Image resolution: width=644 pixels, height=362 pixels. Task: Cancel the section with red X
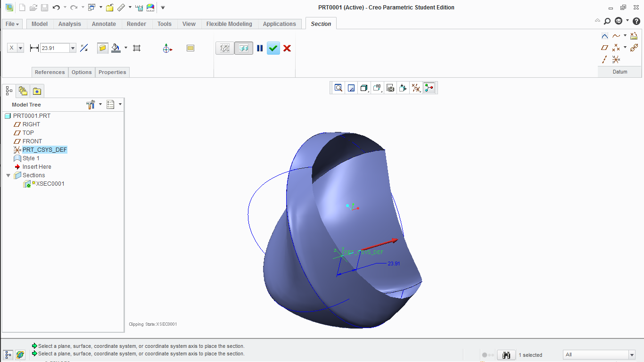[287, 48]
